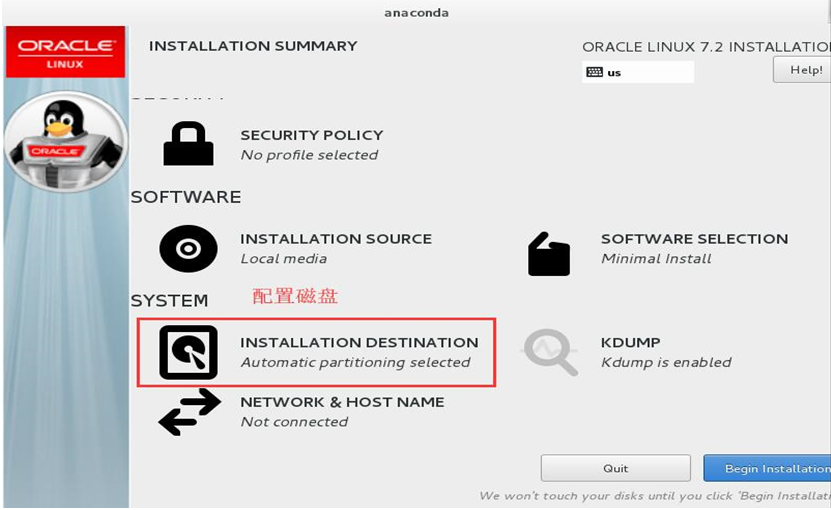Screen dimensions: 831x510
Task: Open the SECURITY POLICY label
Action: (x=312, y=135)
